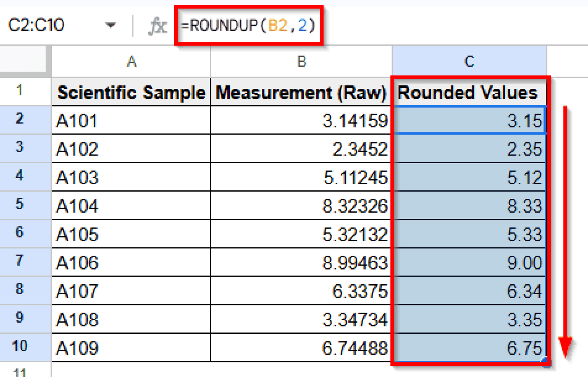Screen dimensions: 588x377
Task: Click rounded value cell 9.00
Action: point(469,263)
